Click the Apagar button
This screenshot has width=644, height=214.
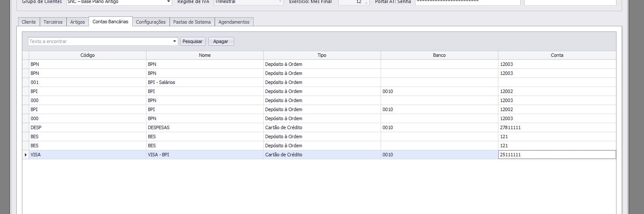[221, 42]
